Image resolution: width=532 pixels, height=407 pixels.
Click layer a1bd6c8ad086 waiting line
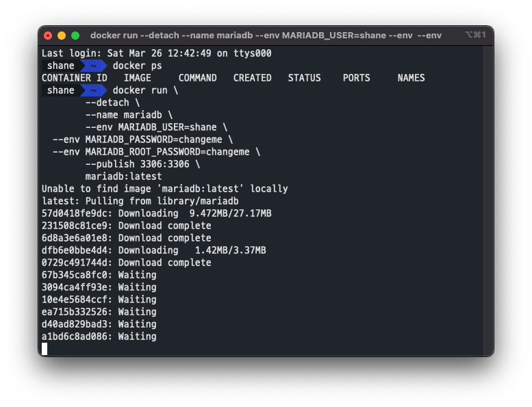click(99, 337)
